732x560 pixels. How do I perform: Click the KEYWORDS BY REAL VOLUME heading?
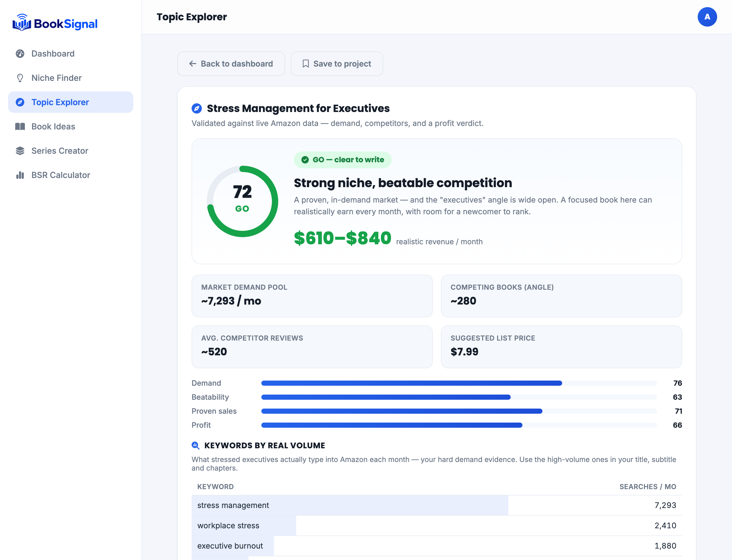coord(264,445)
